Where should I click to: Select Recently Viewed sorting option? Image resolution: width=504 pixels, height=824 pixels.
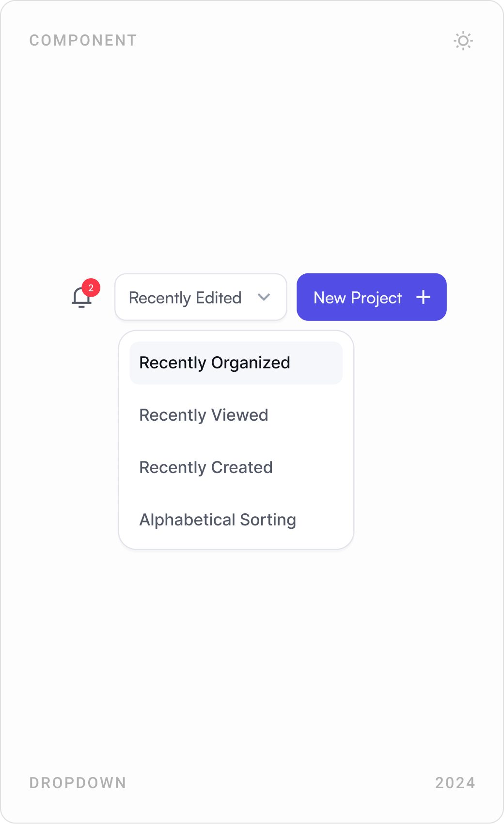point(204,415)
